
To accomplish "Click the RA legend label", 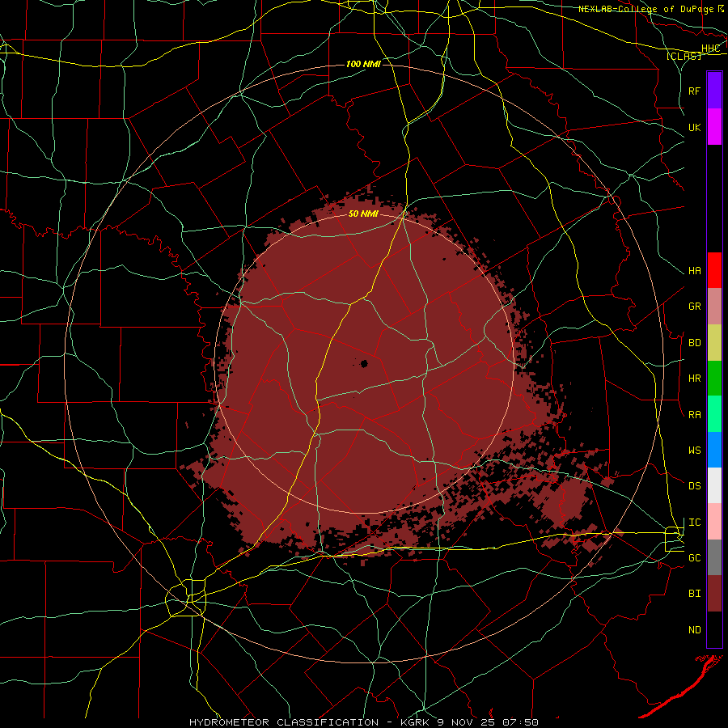I will [694, 414].
